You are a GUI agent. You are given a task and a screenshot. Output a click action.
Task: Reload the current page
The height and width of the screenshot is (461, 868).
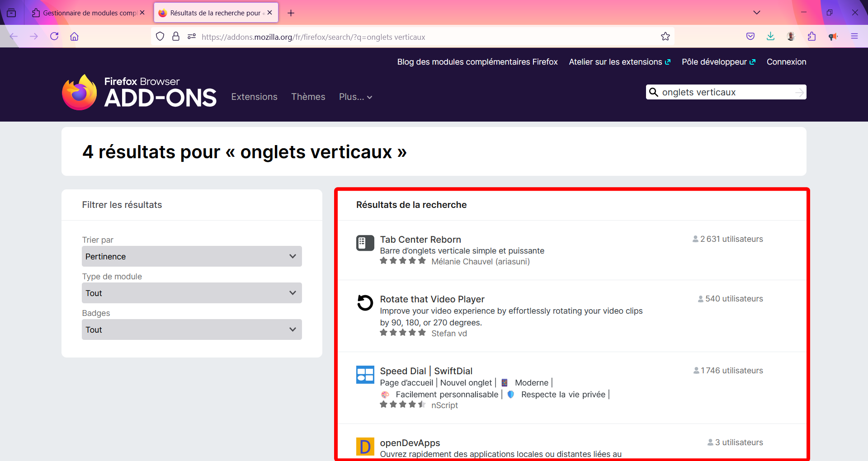tap(54, 37)
